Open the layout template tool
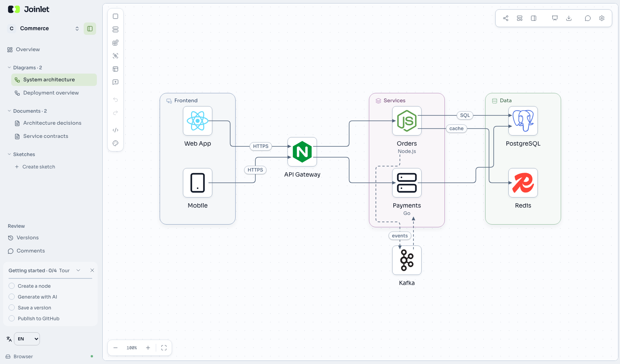The image size is (620, 364). (x=115, y=69)
